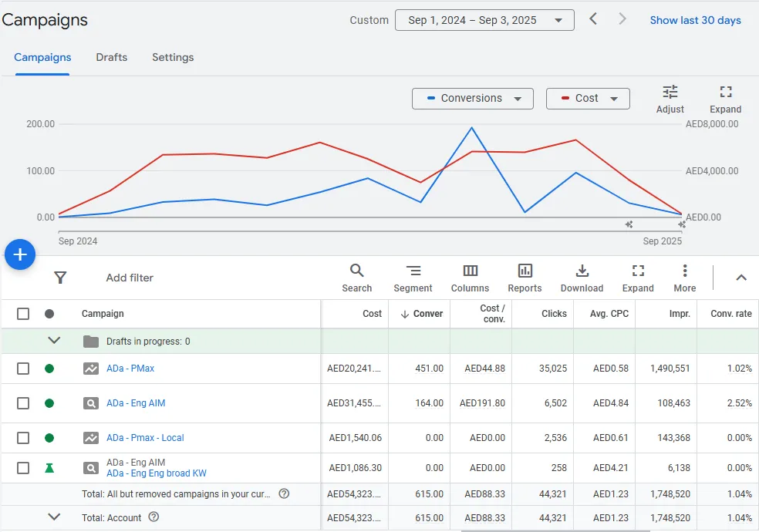Screen dimensions: 759x532
Task: Select the Download icon
Action: coord(582,278)
